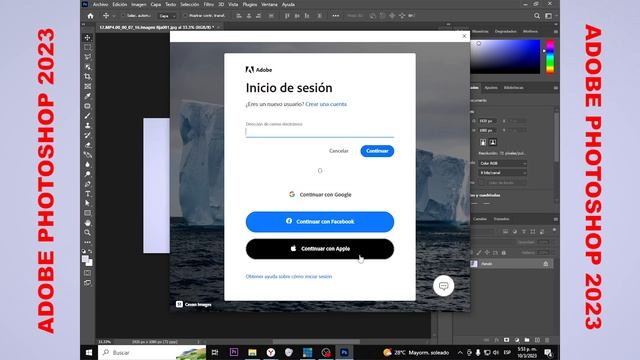Open the Capa menu

156,4
